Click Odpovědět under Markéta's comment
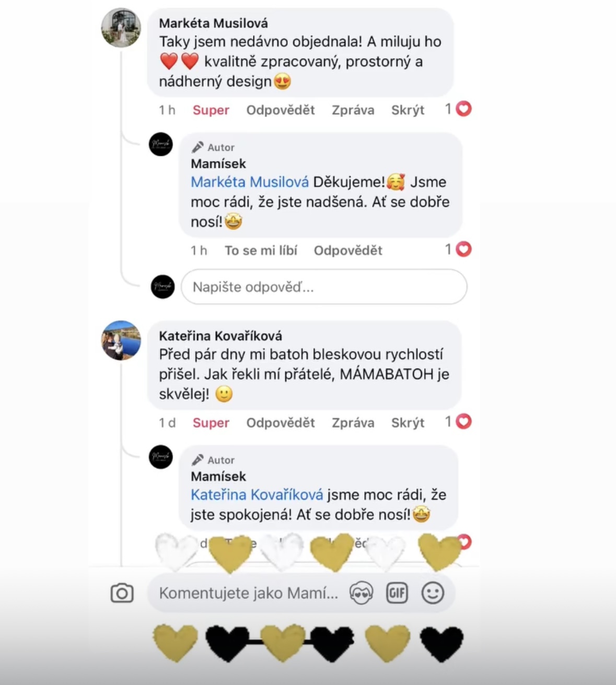The height and width of the screenshot is (685, 616). (281, 110)
